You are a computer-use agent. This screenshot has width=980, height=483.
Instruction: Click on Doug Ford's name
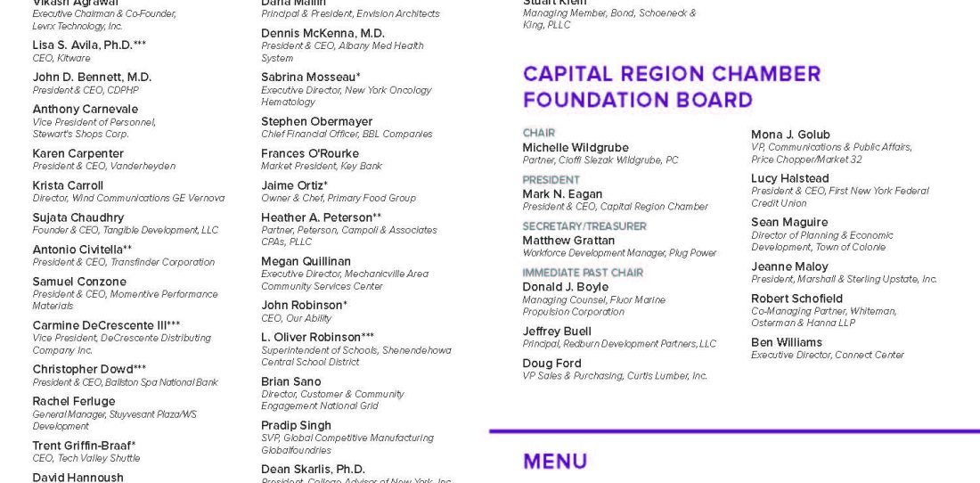[551, 364]
